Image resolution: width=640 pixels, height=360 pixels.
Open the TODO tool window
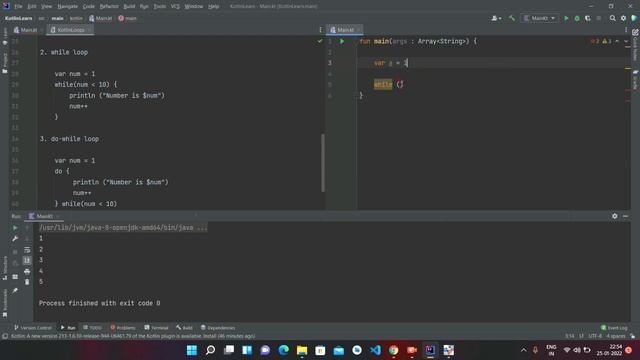92,328
